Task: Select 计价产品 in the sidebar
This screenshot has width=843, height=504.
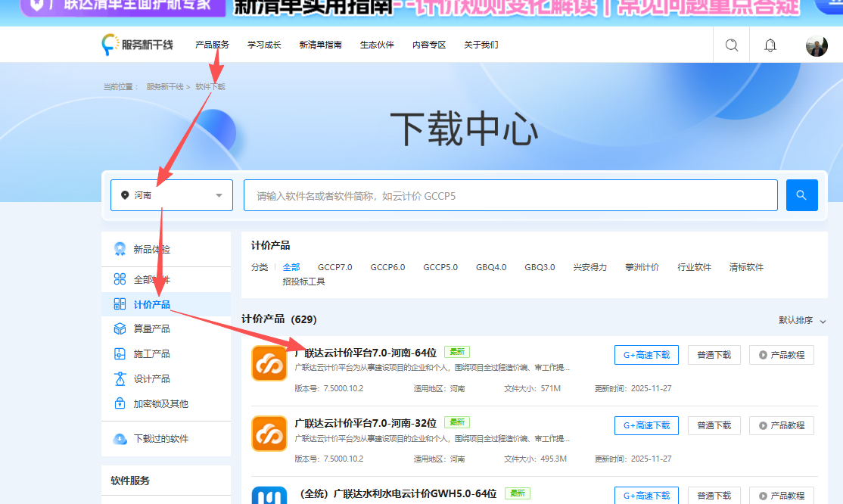Action: point(166,304)
